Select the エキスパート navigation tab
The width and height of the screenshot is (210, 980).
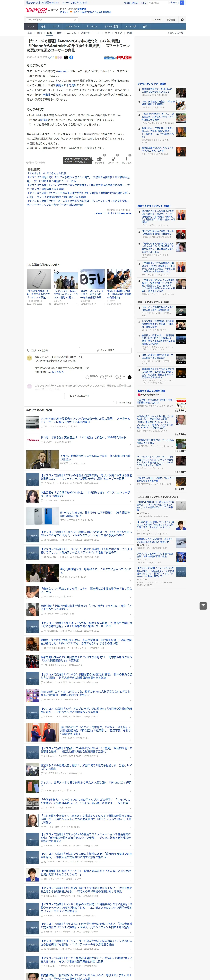pyautogui.click(x=72, y=27)
